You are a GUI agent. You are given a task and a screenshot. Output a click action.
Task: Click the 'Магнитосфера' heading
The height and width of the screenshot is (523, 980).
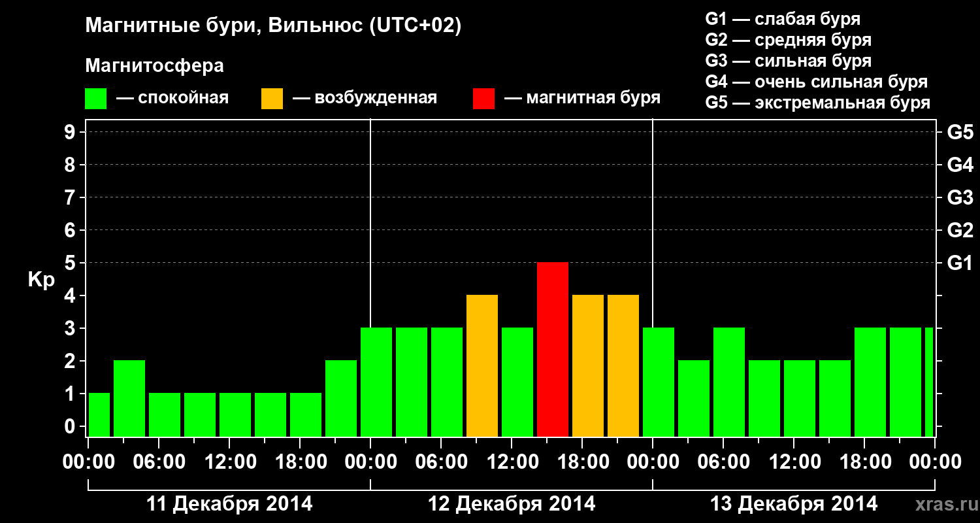[x=155, y=66]
